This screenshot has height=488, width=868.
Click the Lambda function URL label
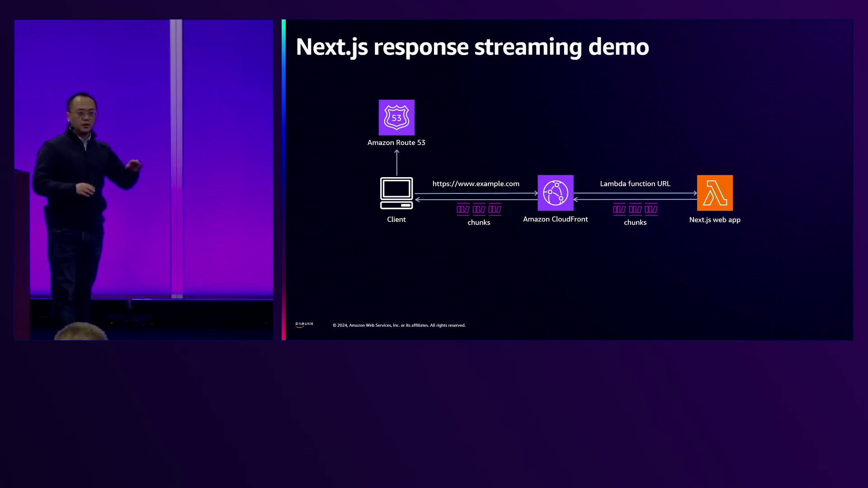tap(635, 183)
